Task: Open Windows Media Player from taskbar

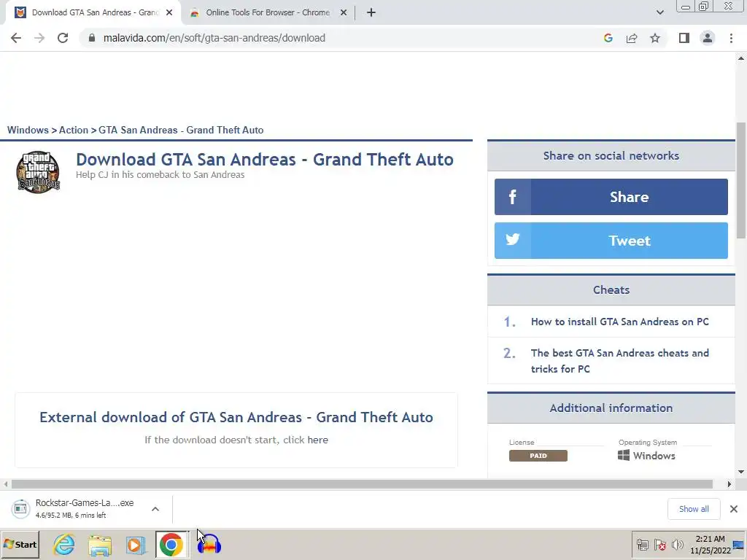Action: pos(136,545)
